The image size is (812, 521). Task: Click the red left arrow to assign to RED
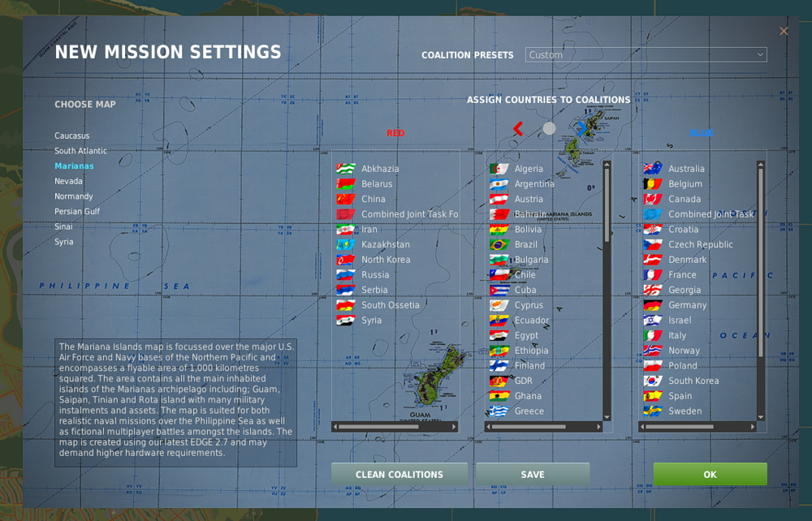[518, 128]
